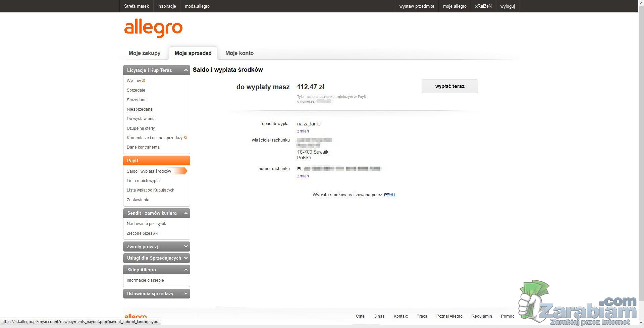Viewport: 644px width, 328px height.
Task: Click the Kontakt footer link
Action: [x=401, y=316]
